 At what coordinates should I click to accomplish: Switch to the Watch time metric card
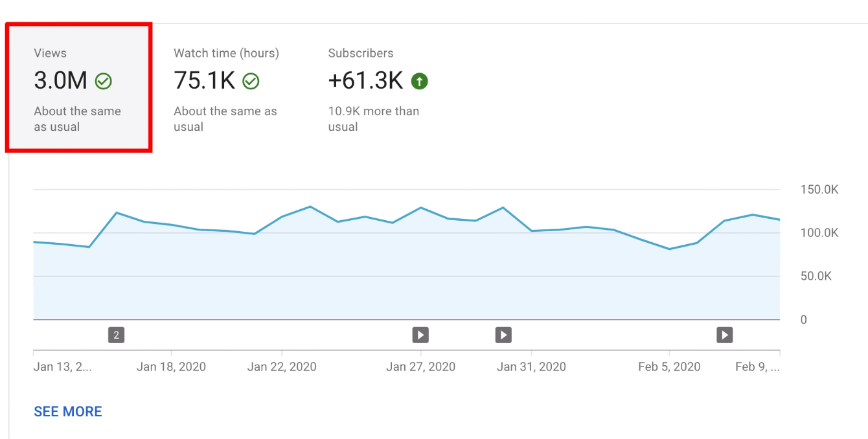pos(225,84)
